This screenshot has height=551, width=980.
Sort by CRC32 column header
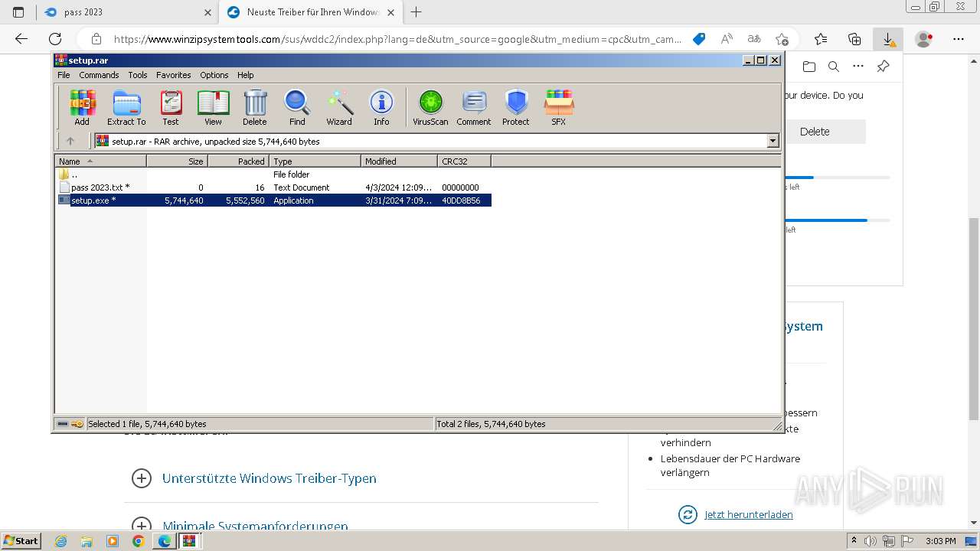click(464, 161)
